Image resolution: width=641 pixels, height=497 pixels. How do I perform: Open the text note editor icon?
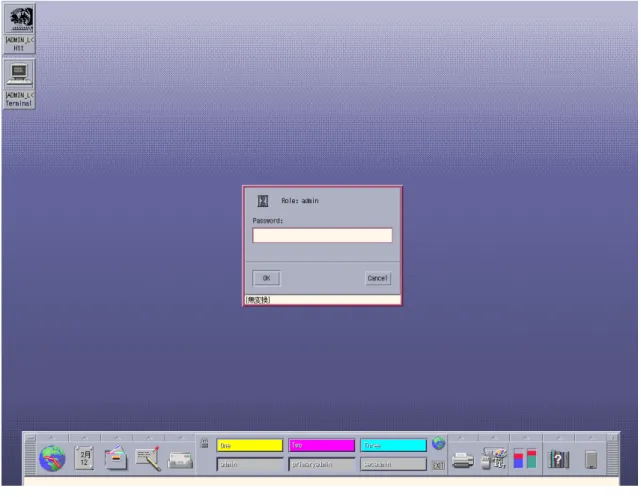click(148, 459)
